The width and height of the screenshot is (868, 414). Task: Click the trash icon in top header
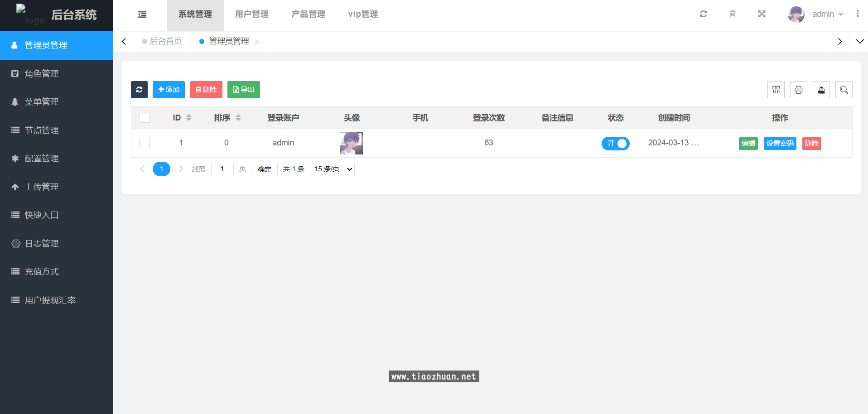tap(733, 14)
